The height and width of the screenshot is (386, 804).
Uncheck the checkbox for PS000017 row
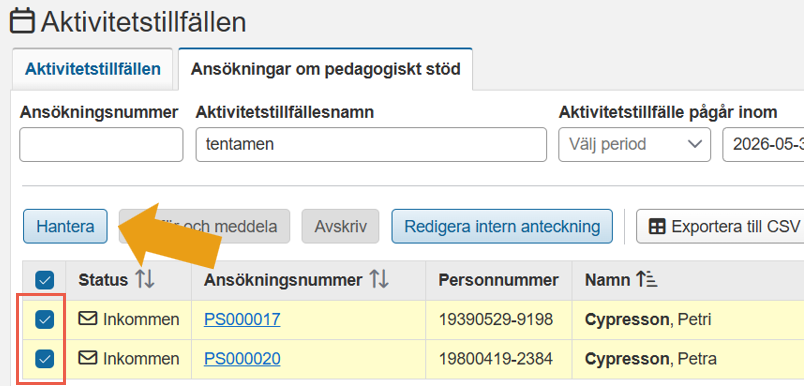[x=44, y=320]
